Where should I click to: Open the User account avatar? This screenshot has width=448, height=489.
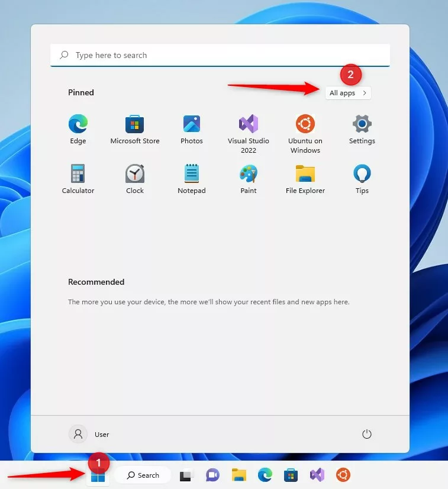click(78, 434)
